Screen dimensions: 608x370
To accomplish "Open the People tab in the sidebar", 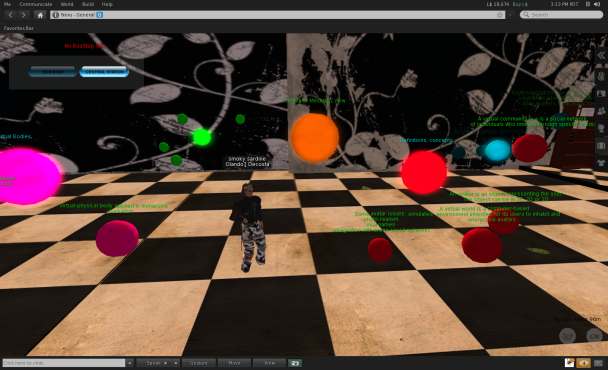I will pos(601,111).
